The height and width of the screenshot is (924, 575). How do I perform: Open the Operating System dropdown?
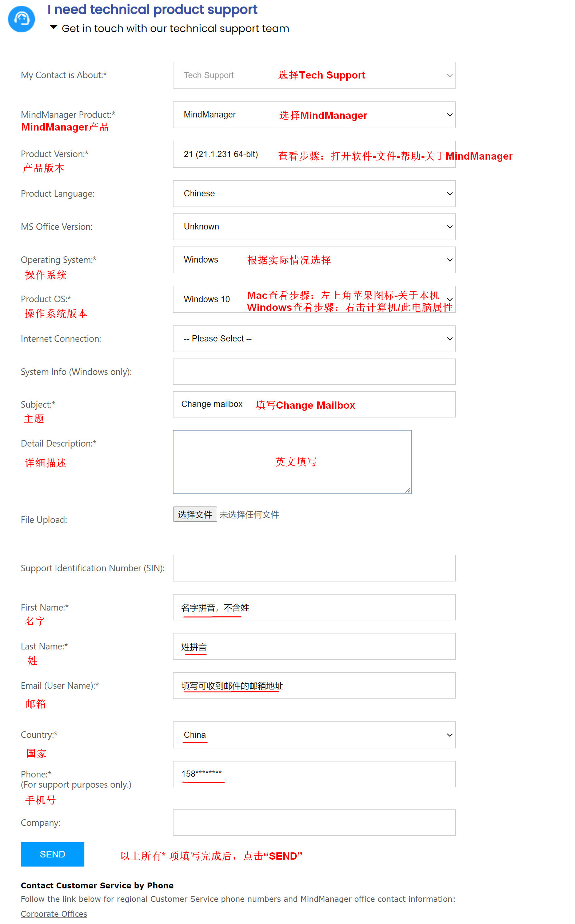click(x=314, y=260)
